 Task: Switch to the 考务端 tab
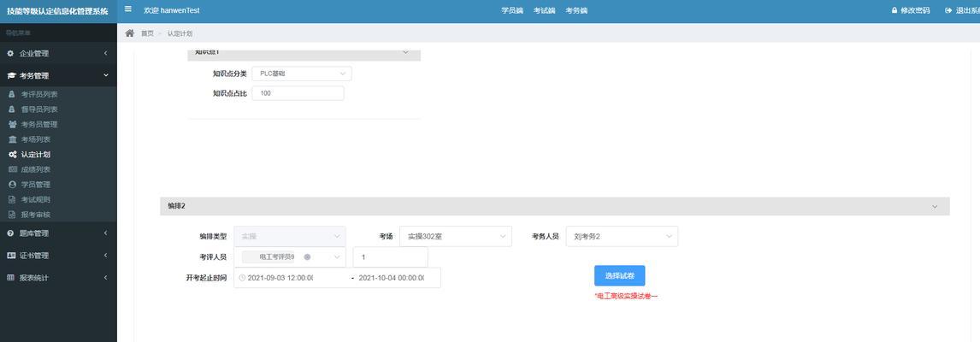pyautogui.click(x=576, y=10)
